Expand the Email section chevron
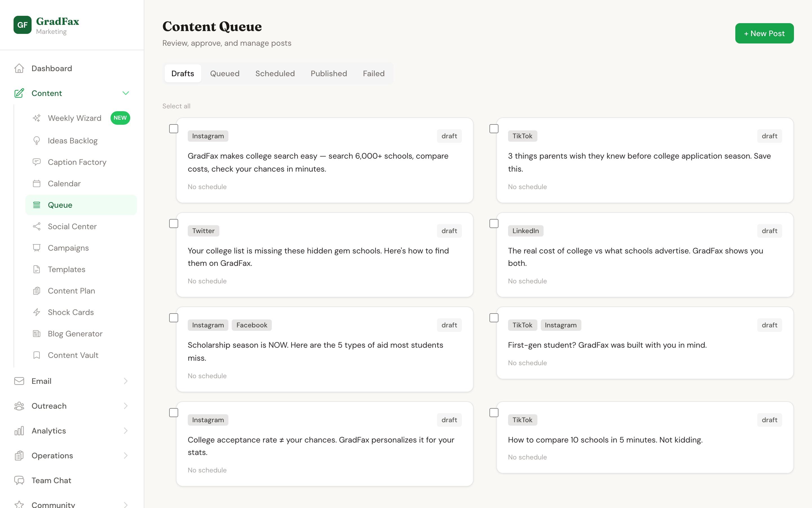812x508 pixels. coord(126,381)
